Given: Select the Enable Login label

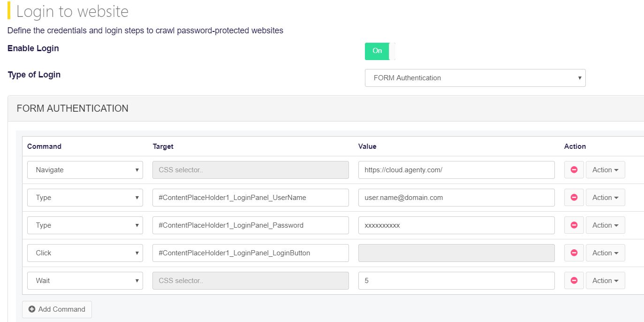Looking at the screenshot, I should (33, 48).
